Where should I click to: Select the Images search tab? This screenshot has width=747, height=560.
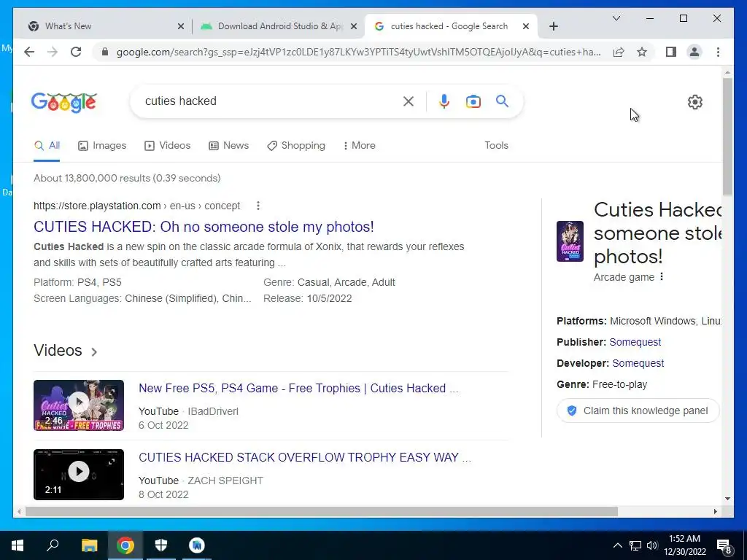point(102,145)
